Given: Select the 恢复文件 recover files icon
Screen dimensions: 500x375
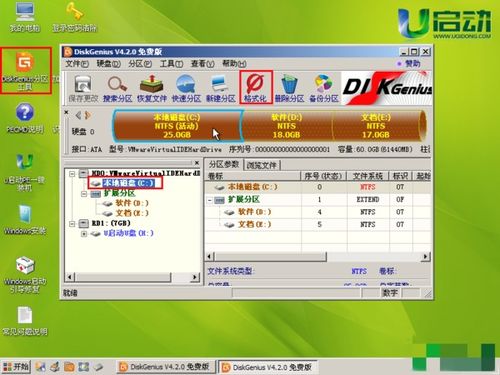Looking at the screenshot, I should (x=152, y=88).
